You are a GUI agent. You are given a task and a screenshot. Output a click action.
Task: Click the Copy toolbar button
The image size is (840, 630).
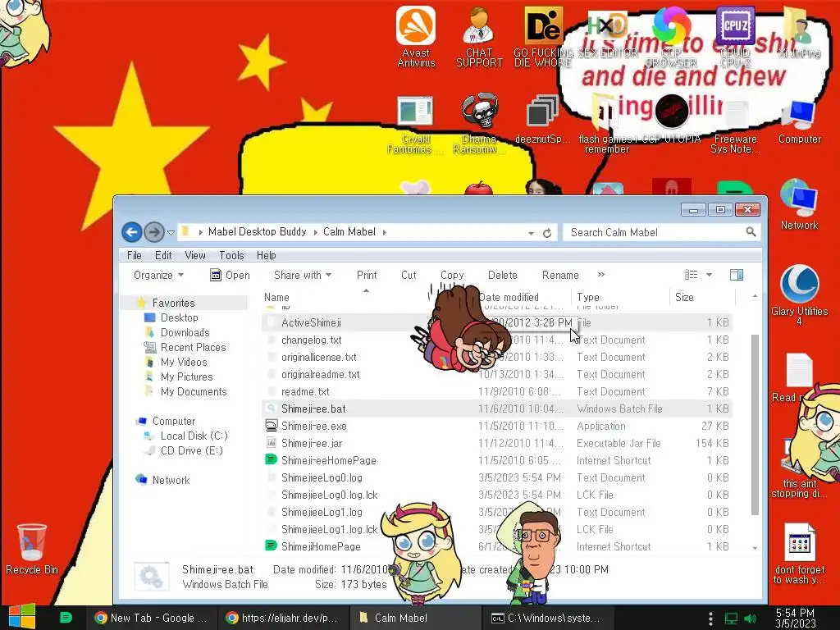click(452, 275)
